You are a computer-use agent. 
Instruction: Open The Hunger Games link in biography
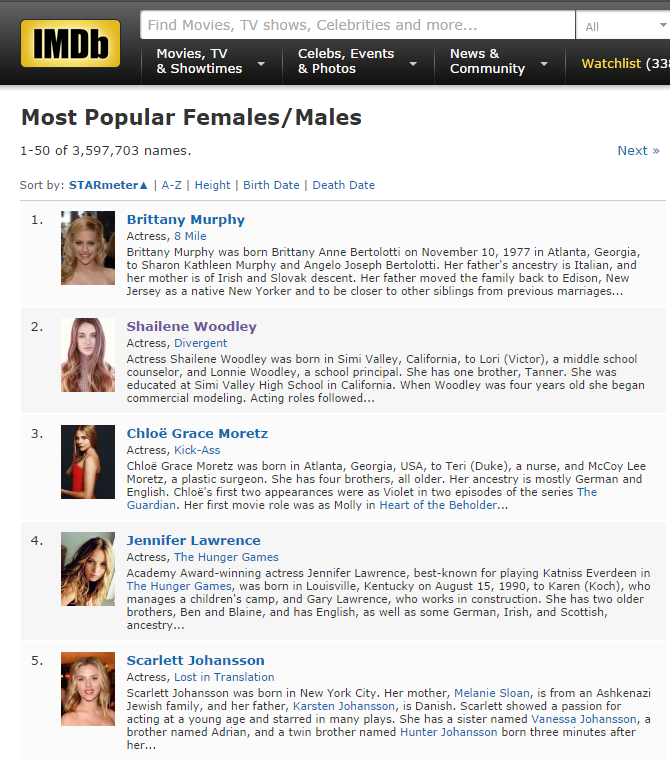(179, 587)
